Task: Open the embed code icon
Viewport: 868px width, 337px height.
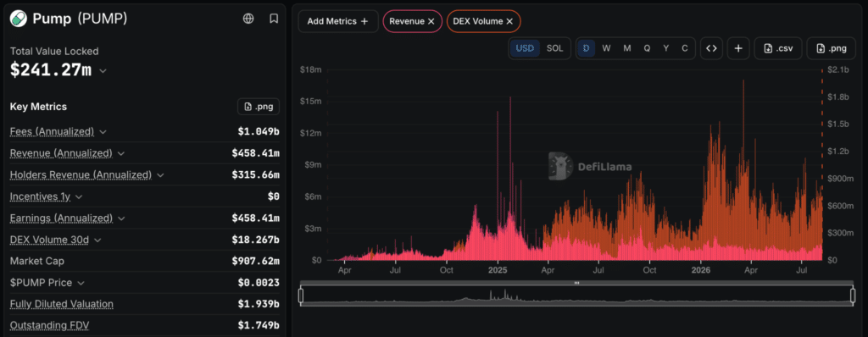Action: point(711,48)
